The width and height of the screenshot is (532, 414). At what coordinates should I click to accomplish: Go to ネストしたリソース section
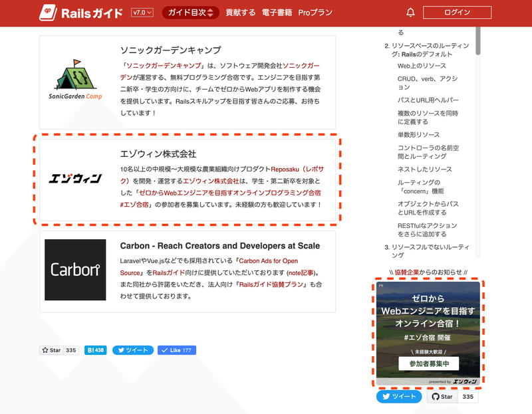[425, 169]
